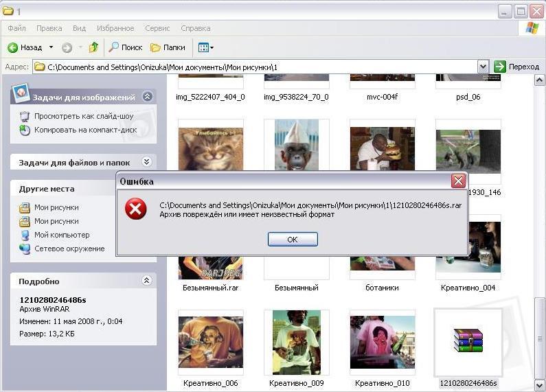Click the green Go (Переход) arrow

coord(500,67)
